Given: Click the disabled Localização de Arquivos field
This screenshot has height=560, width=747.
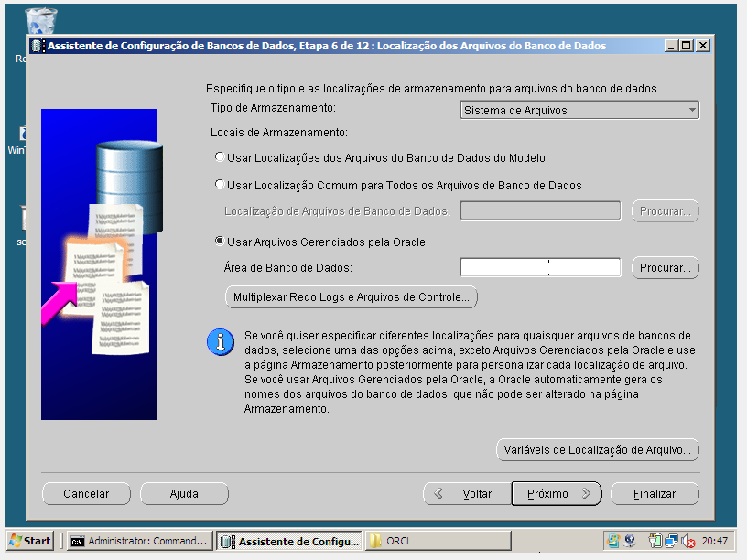Looking at the screenshot, I should tap(540, 210).
